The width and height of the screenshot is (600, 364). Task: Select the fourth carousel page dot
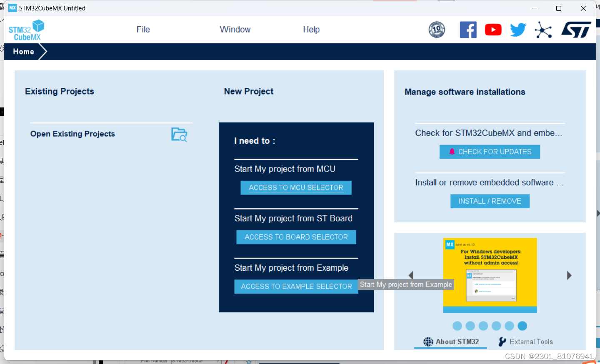click(496, 326)
